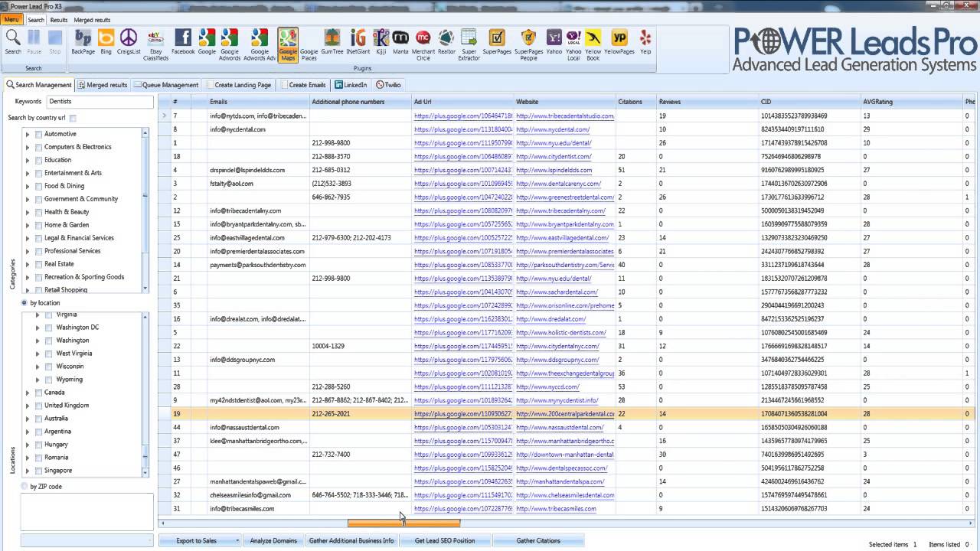Image resolution: width=980 pixels, height=551 pixels.
Task: Select the Yahoo plugin icon
Action: [x=554, y=41]
